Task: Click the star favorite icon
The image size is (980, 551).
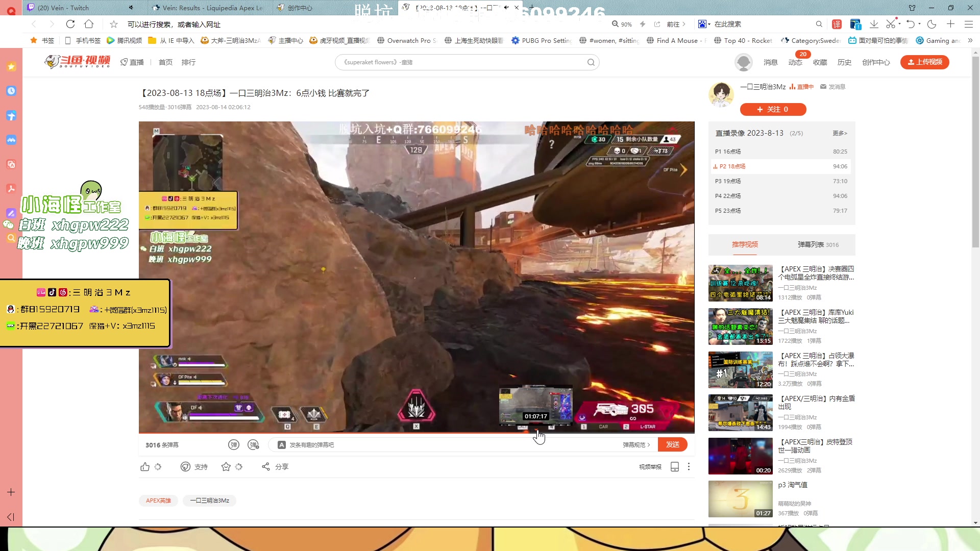Action: [226, 467]
